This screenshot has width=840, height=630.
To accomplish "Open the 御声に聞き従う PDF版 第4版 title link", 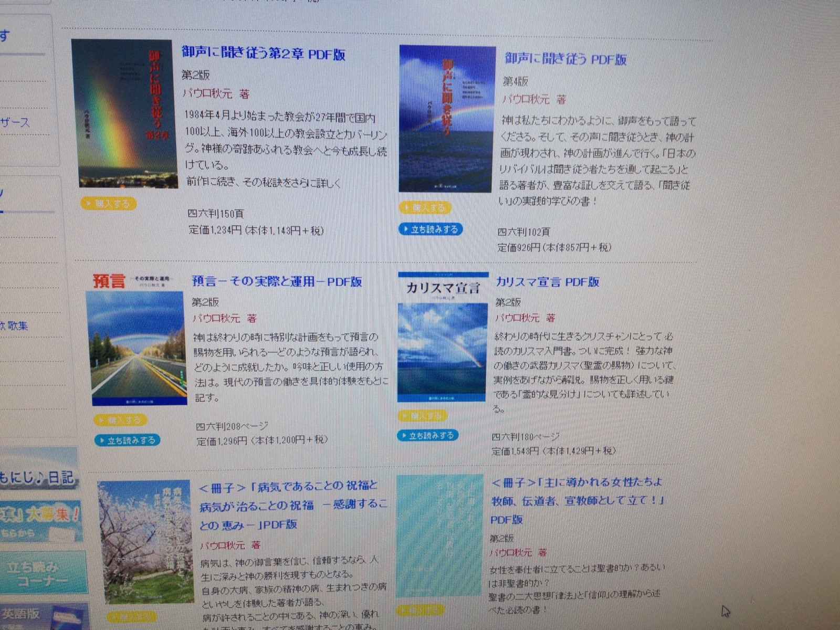I will (x=565, y=59).
